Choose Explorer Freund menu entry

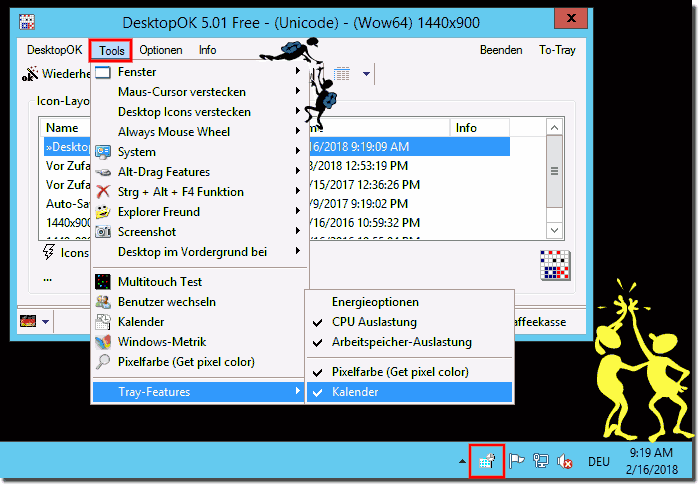[x=199, y=212]
